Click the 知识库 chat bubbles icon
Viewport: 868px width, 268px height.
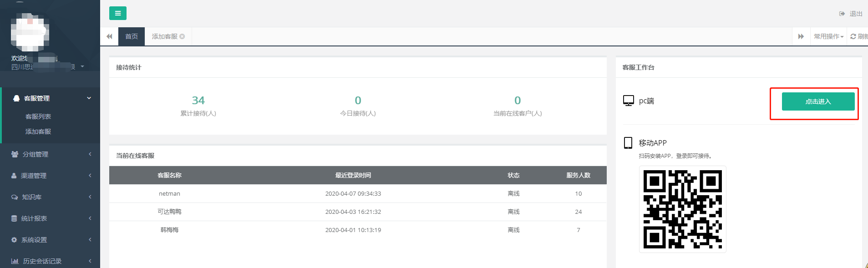(15, 197)
